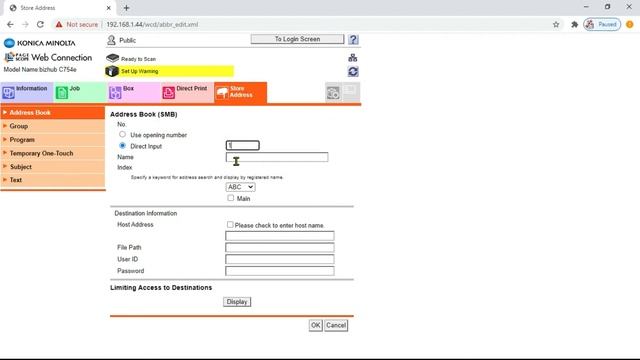Open a new browser tab
This screenshot has width=640, height=360.
[127, 8]
